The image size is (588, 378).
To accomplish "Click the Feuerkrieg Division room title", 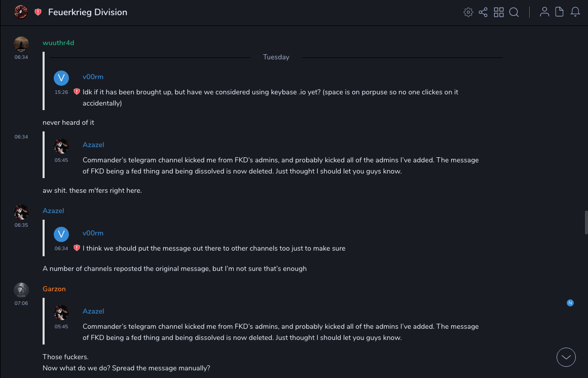I will pyautogui.click(x=88, y=12).
